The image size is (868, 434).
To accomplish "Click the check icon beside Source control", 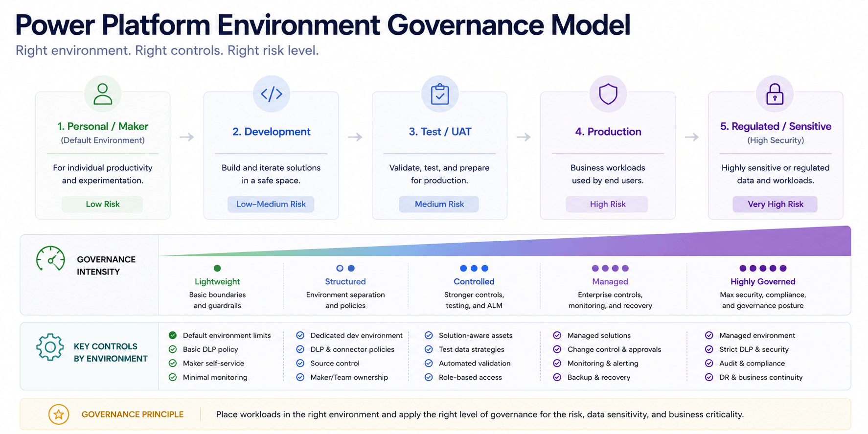I will (300, 363).
